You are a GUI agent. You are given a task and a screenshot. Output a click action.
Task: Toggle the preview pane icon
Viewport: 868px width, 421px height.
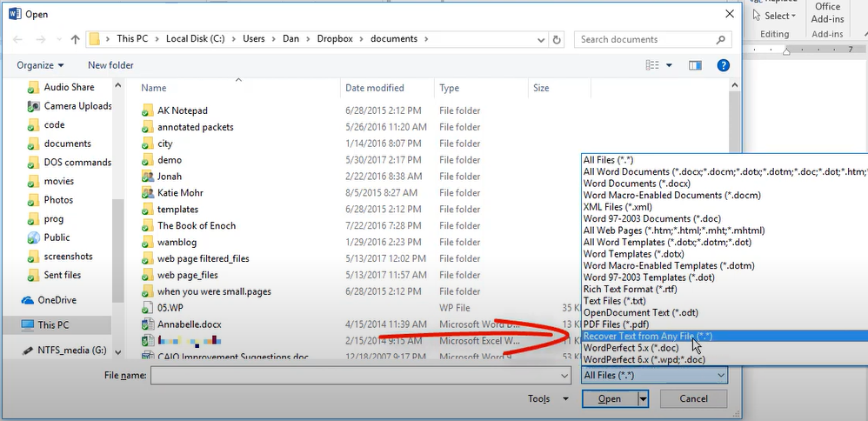click(695, 65)
